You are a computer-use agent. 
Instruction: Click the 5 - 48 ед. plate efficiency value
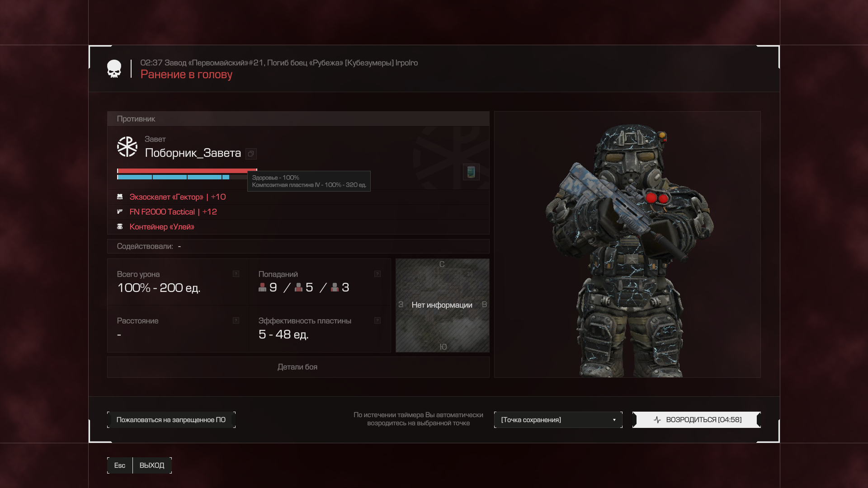[283, 334]
